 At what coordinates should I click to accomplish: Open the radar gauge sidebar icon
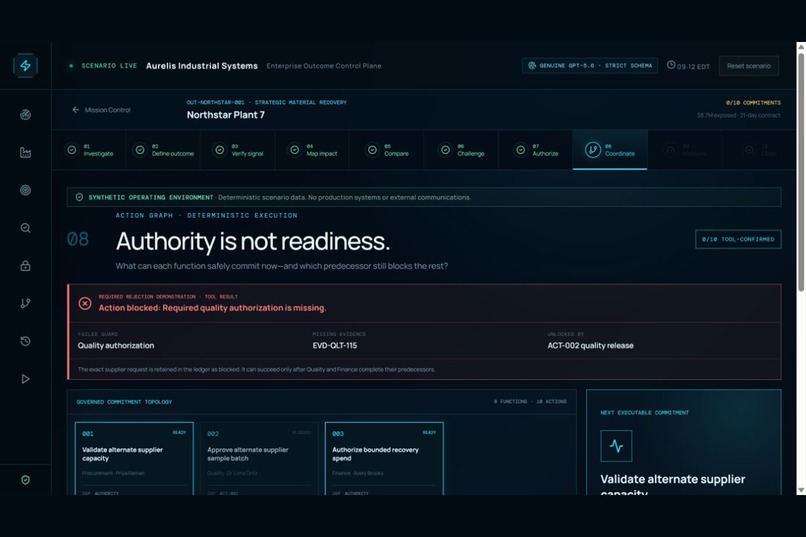coord(25,115)
